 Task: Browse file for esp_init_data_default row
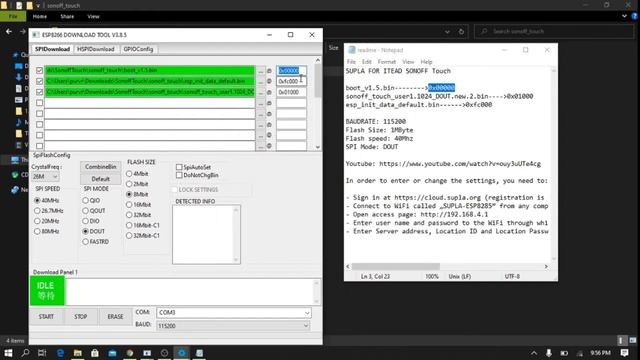[261, 82]
